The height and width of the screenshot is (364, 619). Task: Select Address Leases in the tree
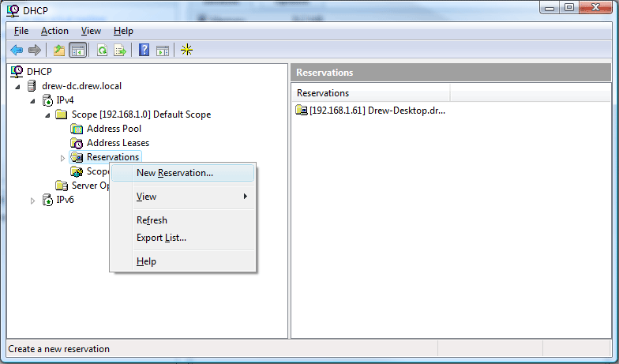click(x=118, y=143)
